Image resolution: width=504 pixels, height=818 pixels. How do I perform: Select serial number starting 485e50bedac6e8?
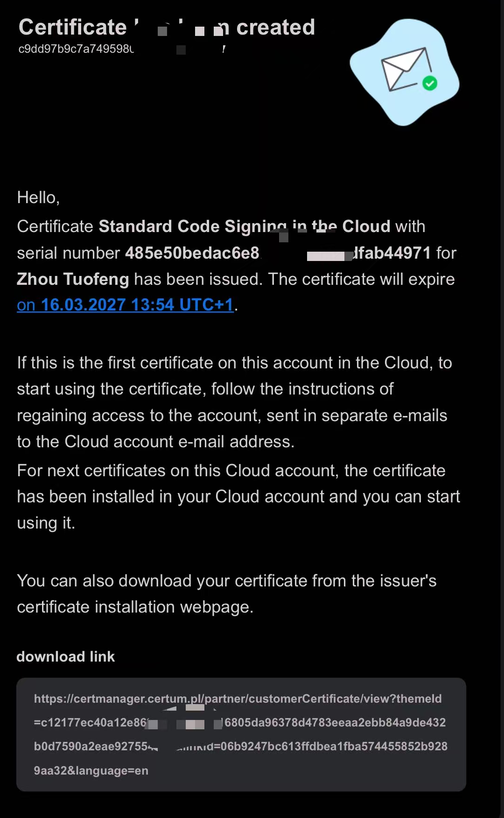192,253
